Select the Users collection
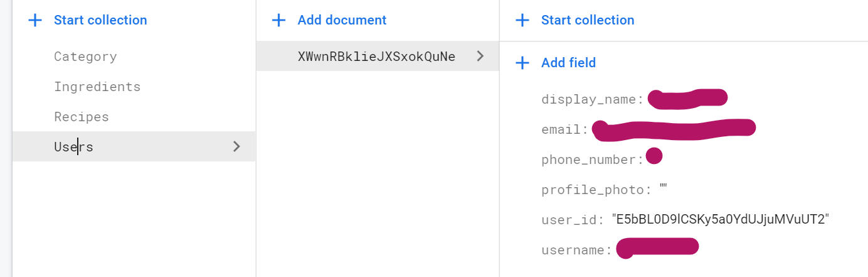This screenshot has width=868, height=277. (x=73, y=147)
